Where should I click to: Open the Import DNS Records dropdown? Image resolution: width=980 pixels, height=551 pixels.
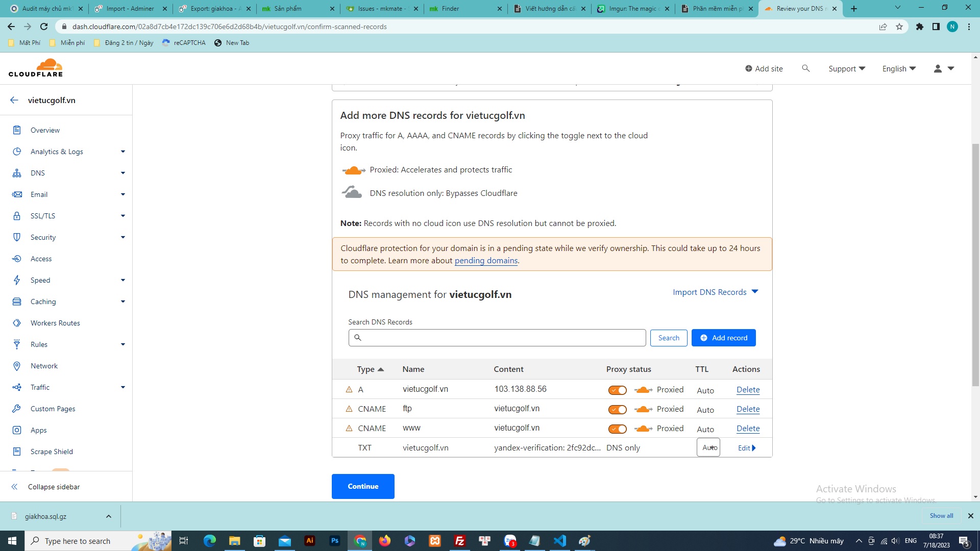coord(716,292)
